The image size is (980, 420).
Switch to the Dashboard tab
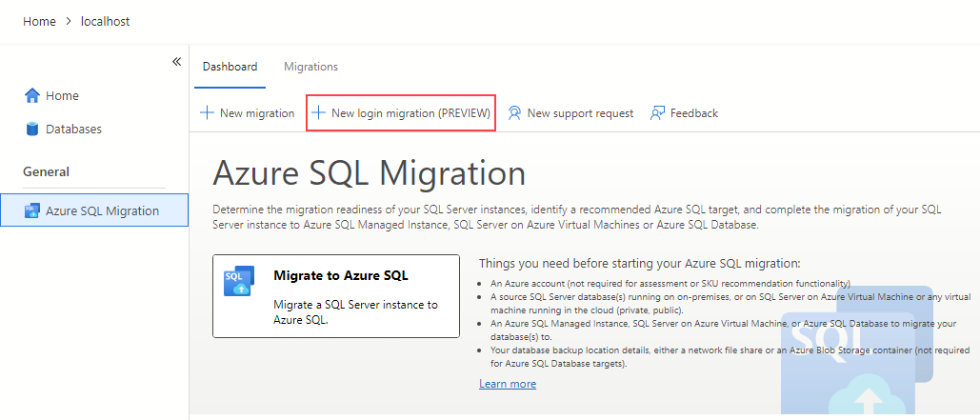[230, 67]
